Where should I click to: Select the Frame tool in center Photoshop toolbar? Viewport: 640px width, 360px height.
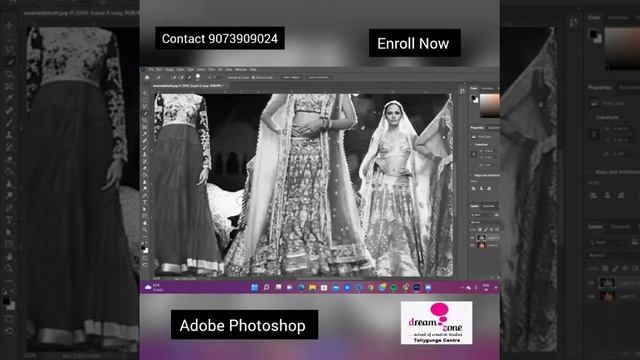144,127
